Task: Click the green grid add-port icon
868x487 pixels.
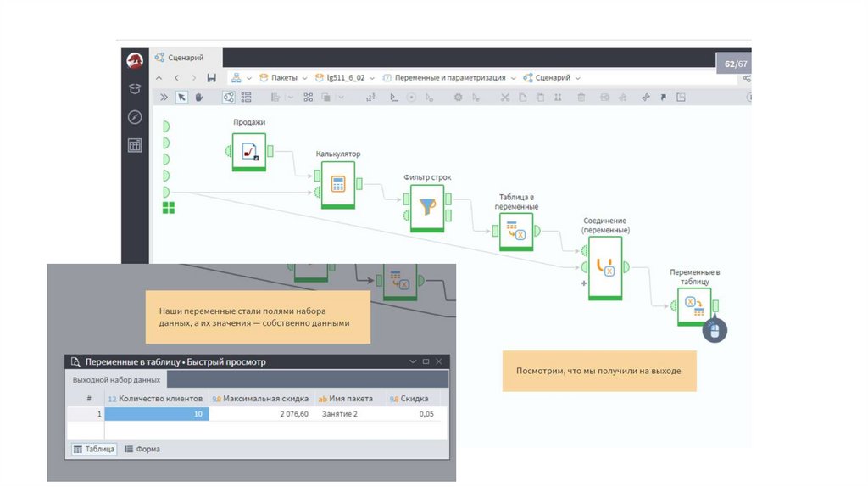Action: pos(169,208)
